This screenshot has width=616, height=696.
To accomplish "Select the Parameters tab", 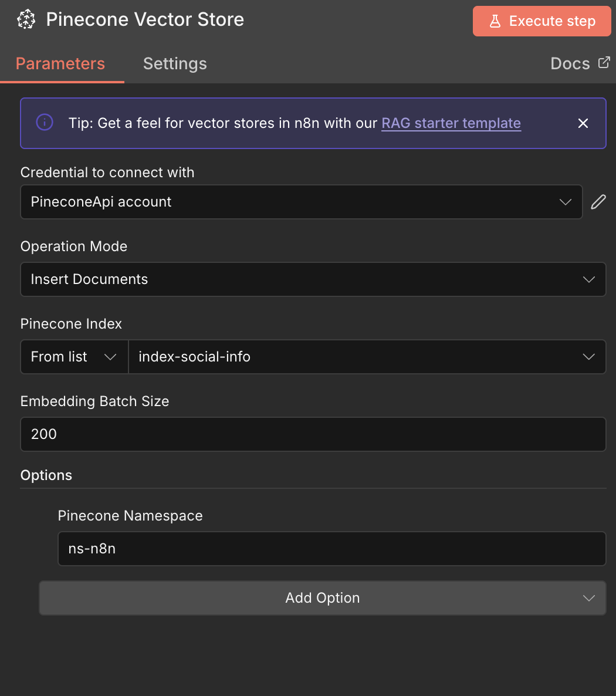I will [60, 63].
